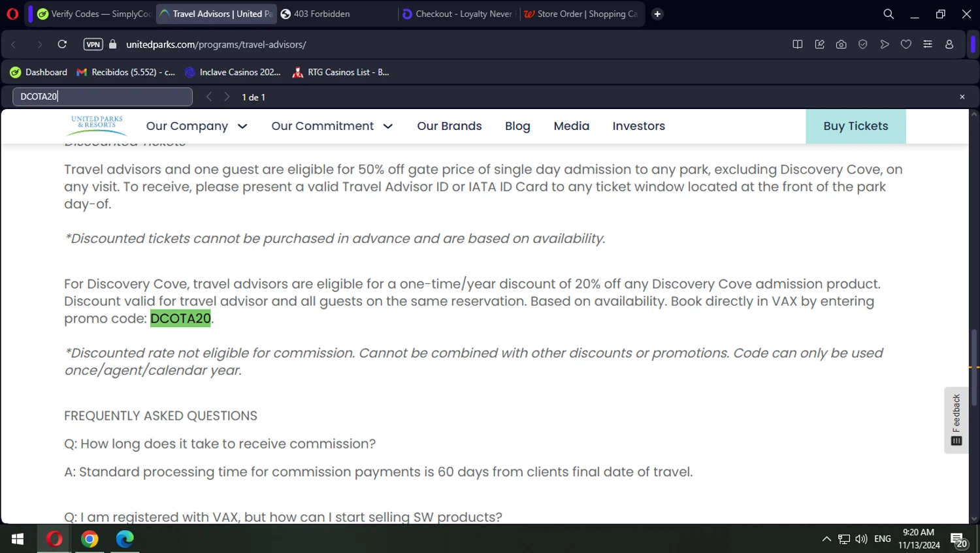Screen dimensions: 980x553
Task: Open the Recibidos Gmail bookmark
Action: 126,72
